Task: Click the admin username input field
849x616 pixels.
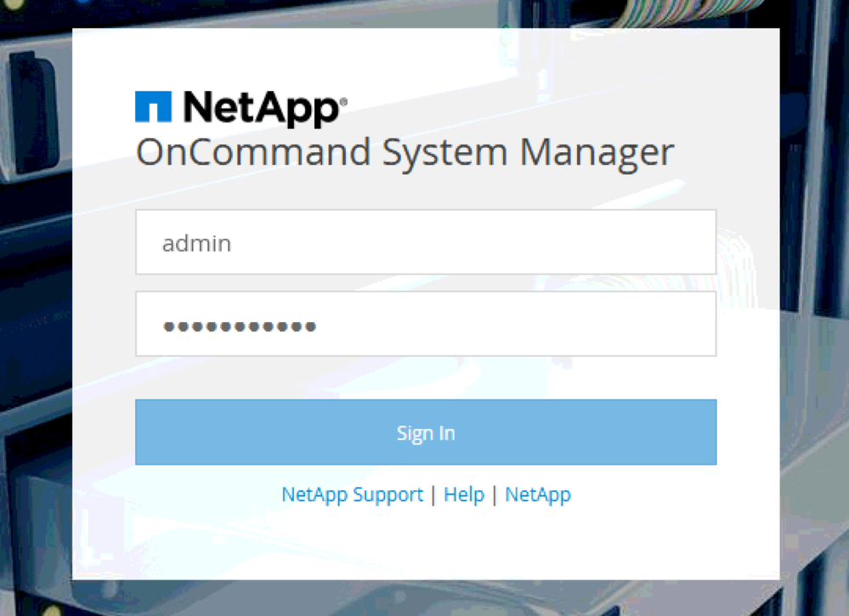Action: 426,242
